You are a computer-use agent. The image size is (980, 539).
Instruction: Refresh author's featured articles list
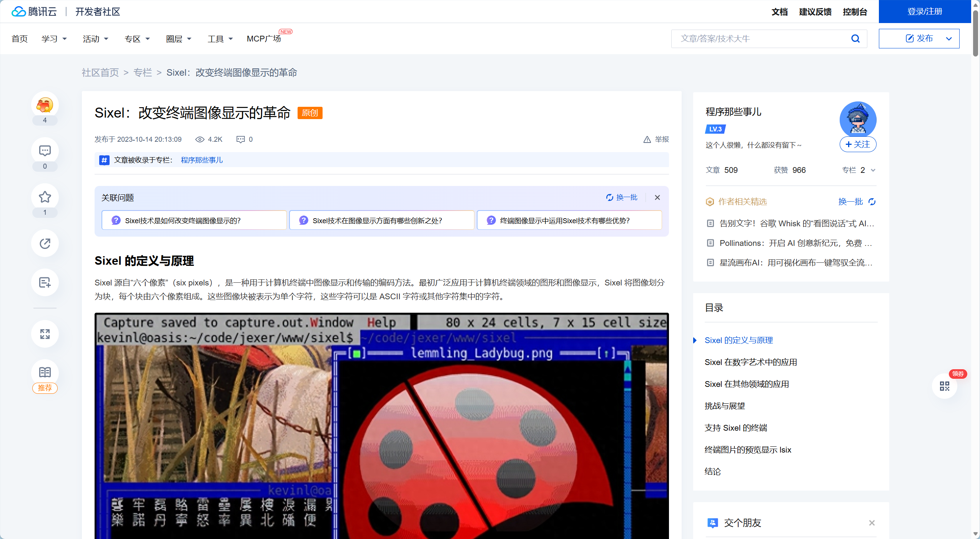[857, 202]
